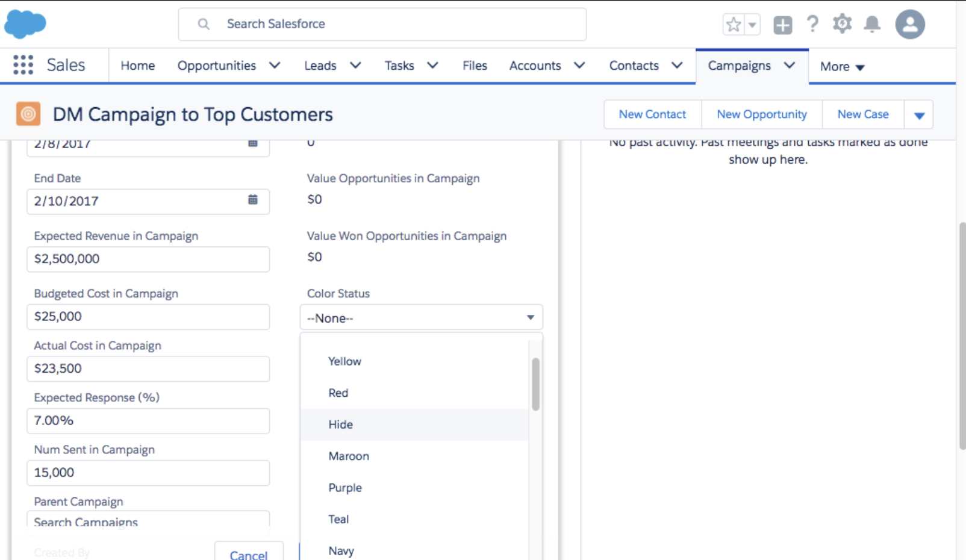The width and height of the screenshot is (966, 560).
Task: Switch to the Accounts tab
Action: pyautogui.click(x=535, y=65)
